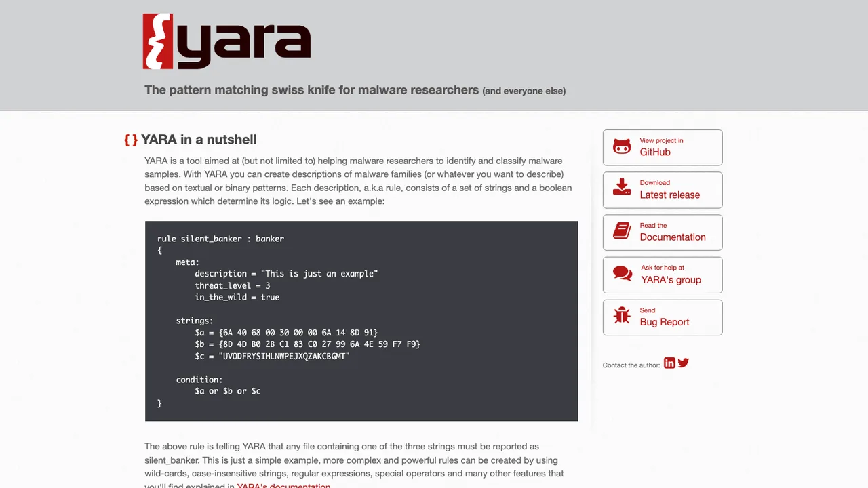Click the 'YARA in a nutshell' heading
Viewport: 868px width, 488px height.
[x=199, y=140]
